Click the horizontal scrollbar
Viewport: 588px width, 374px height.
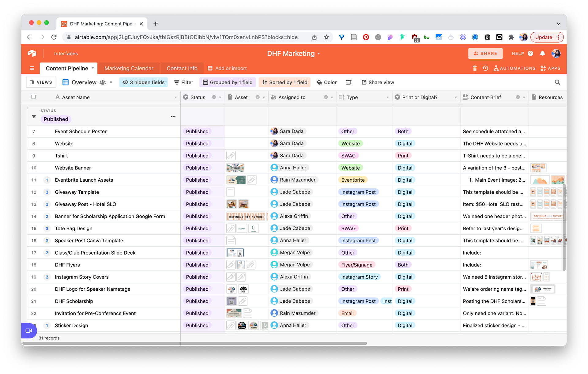[x=195, y=343]
